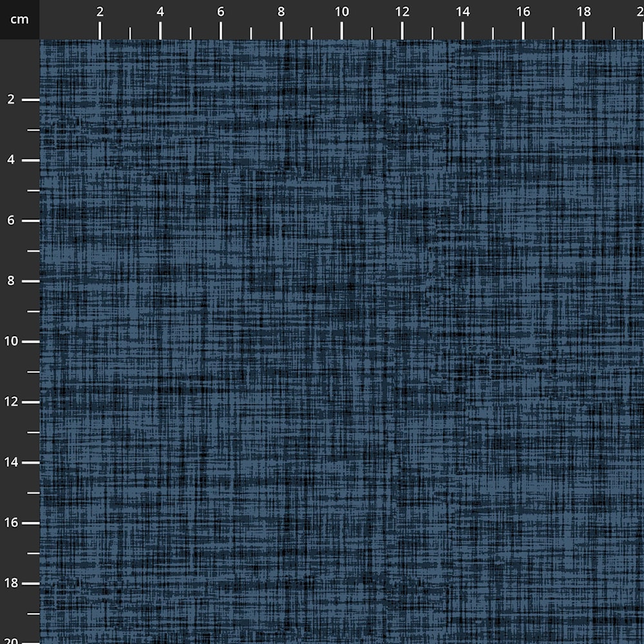
Task: Pick the 8 mark on the horizontal ruler
Action: pyautogui.click(x=281, y=12)
